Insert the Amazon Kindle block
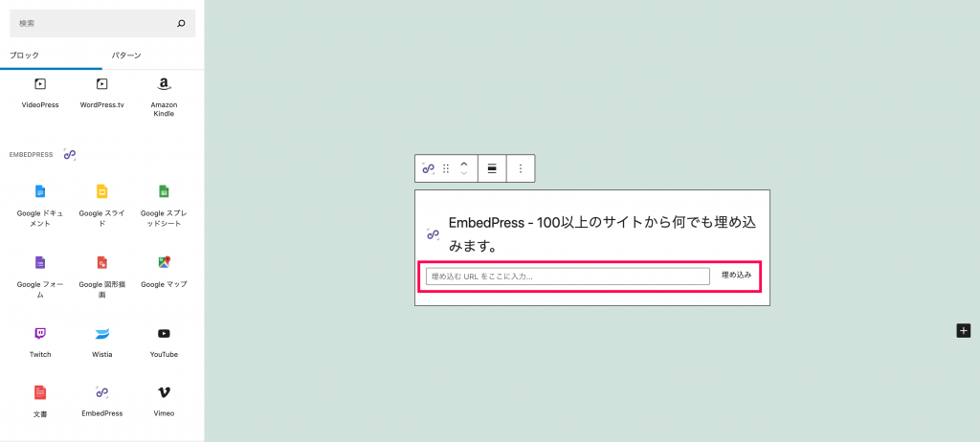The width and height of the screenshot is (980, 442). (x=164, y=97)
